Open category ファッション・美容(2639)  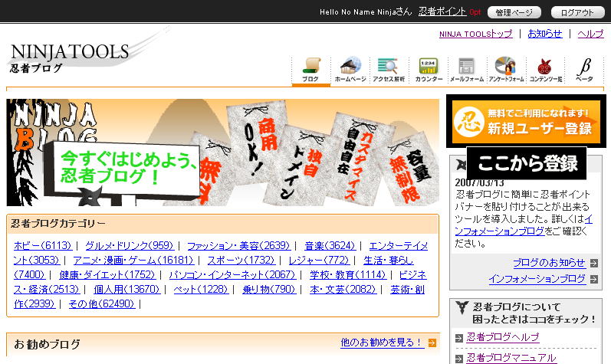[238, 246]
